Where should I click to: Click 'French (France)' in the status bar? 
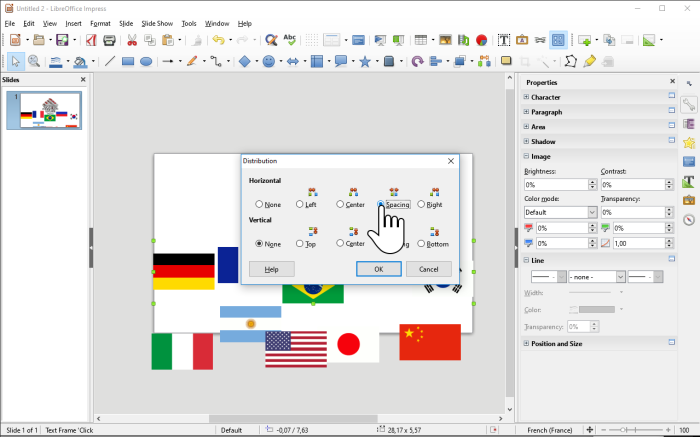550,430
